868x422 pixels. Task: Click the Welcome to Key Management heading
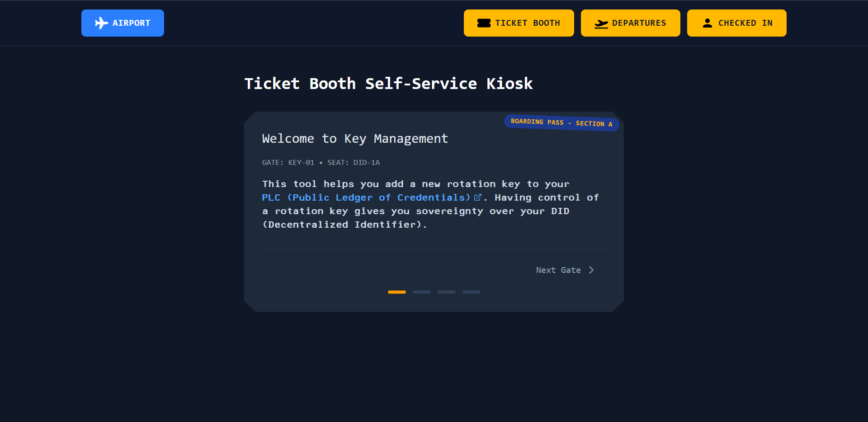[355, 139]
